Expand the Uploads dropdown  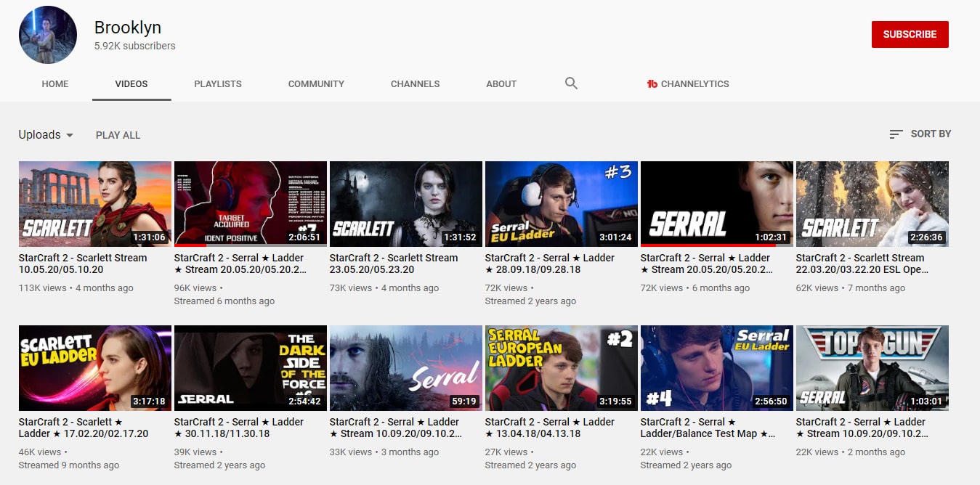pos(46,135)
